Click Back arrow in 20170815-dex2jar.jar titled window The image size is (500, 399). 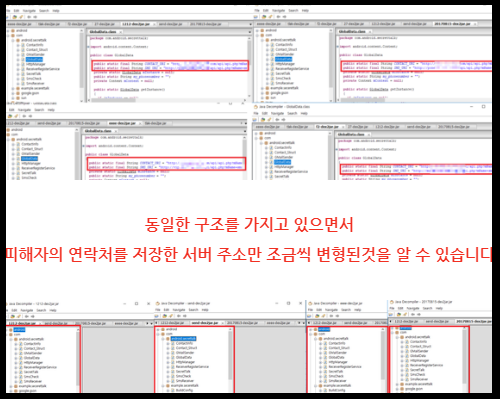[413, 314]
